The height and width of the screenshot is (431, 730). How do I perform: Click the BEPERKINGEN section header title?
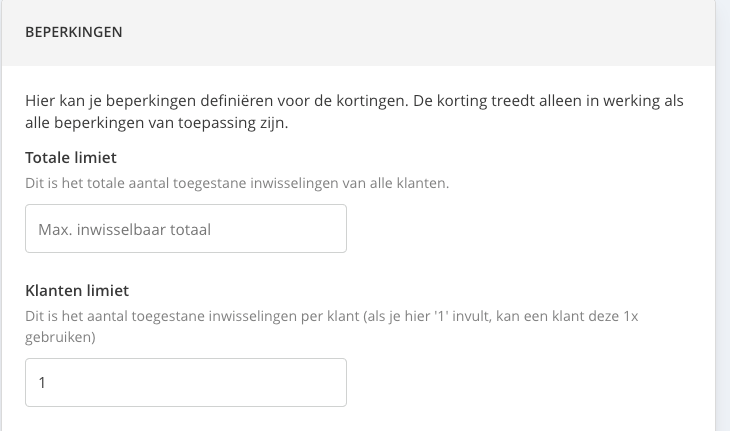73,32
